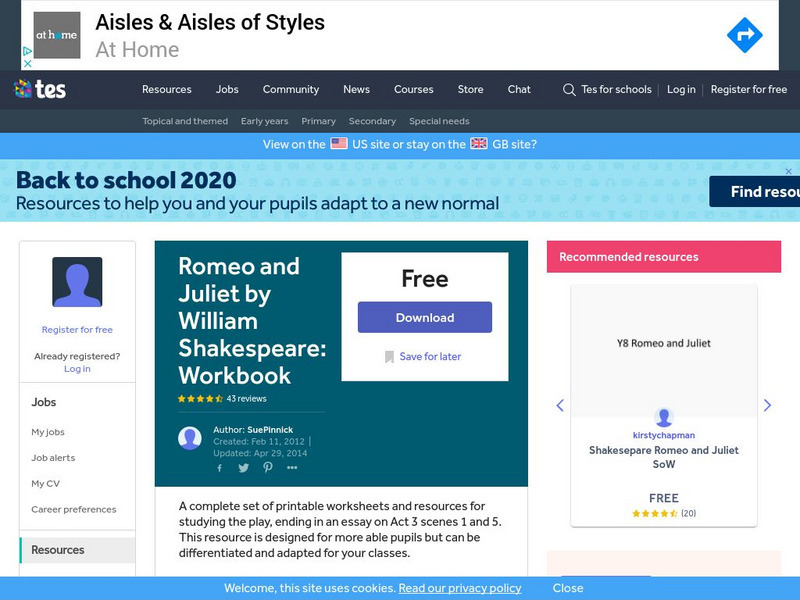Select Topical and themed submenu
The height and width of the screenshot is (600, 800).
coord(185,121)
